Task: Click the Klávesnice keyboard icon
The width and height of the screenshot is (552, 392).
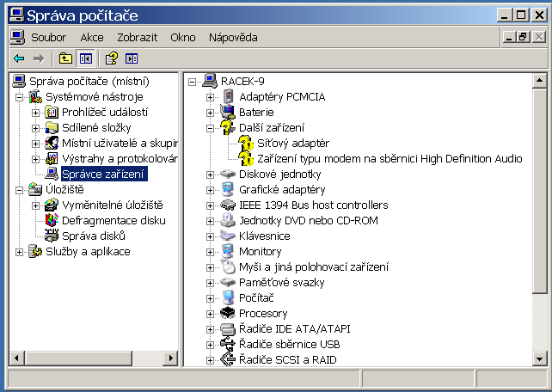Action: [x=228, y=236]
